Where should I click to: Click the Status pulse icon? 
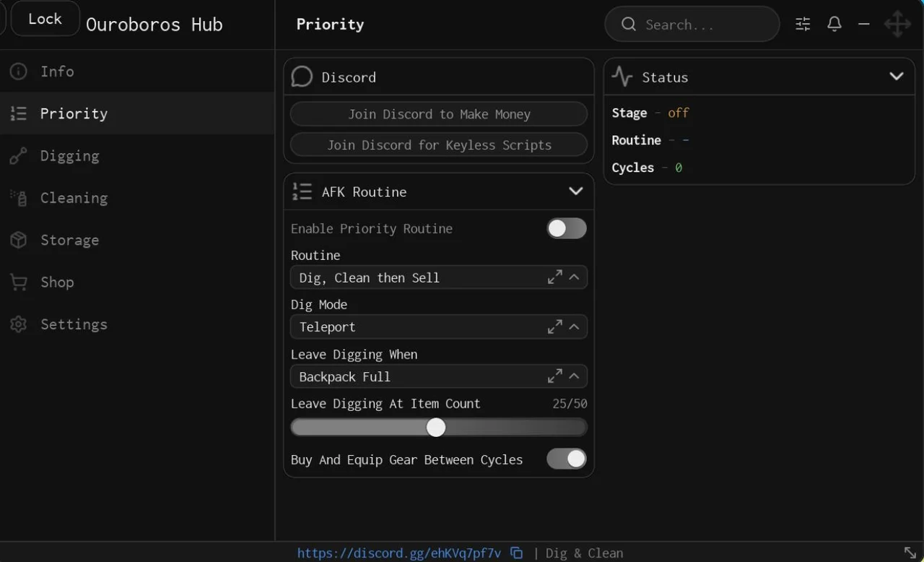(622, 77)
